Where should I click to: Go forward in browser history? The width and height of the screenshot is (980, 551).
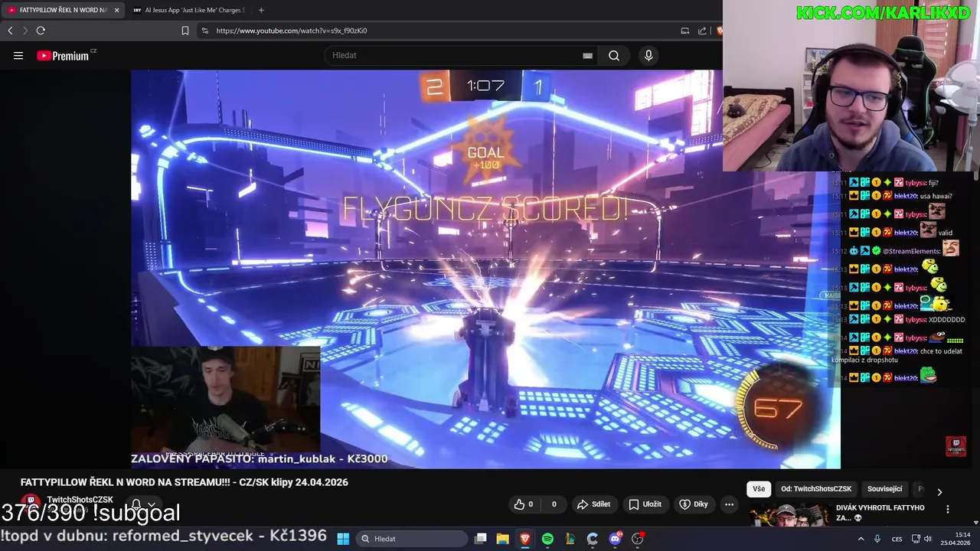[x=24, y=31]
